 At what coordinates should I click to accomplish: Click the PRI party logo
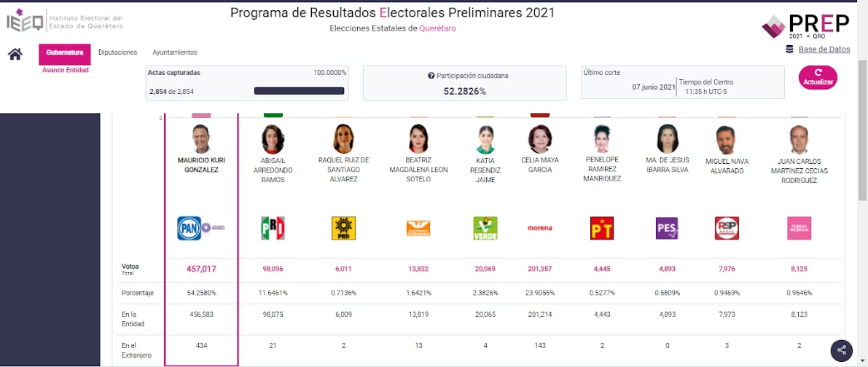tap(273, 228)
